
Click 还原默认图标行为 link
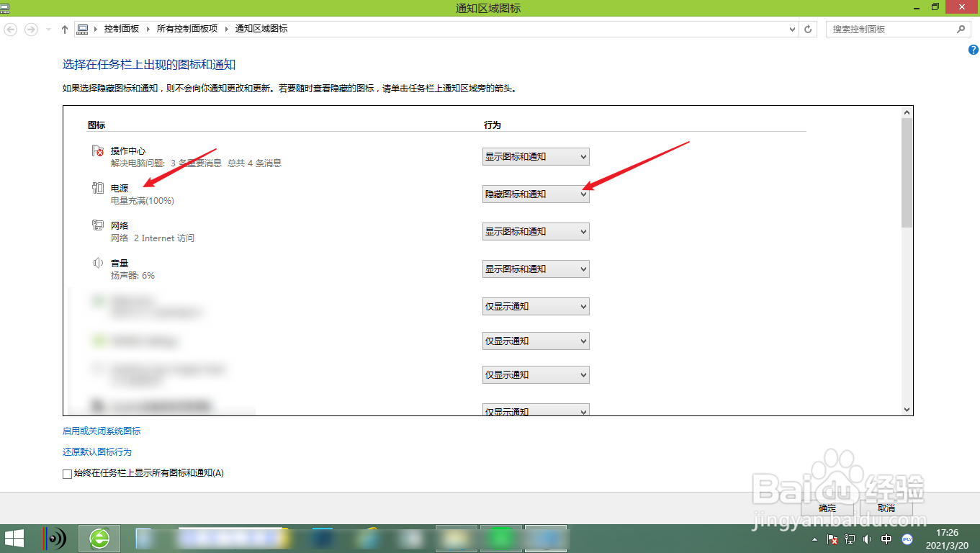[x=97, y=452]
